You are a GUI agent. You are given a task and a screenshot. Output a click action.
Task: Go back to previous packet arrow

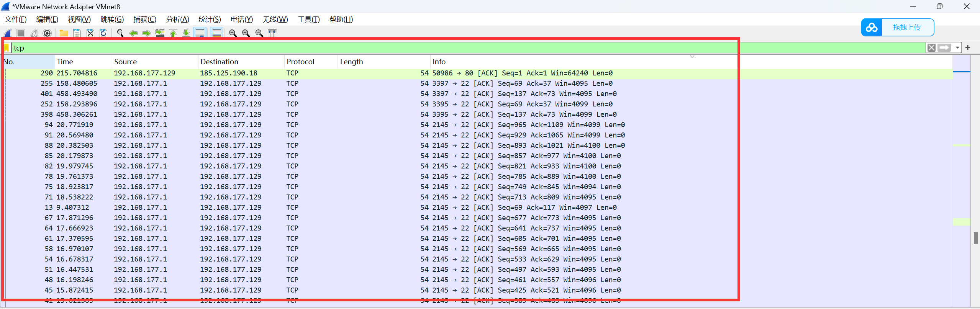point(133,33)
